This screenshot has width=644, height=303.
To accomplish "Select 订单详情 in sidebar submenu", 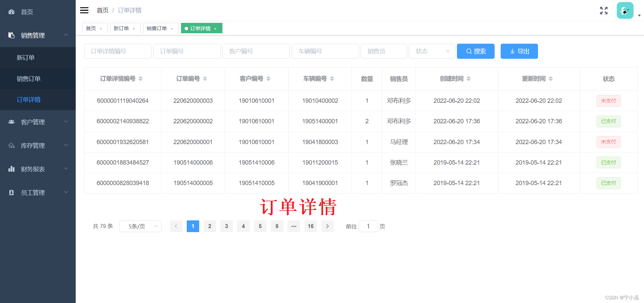I will [x=38, y=100].
